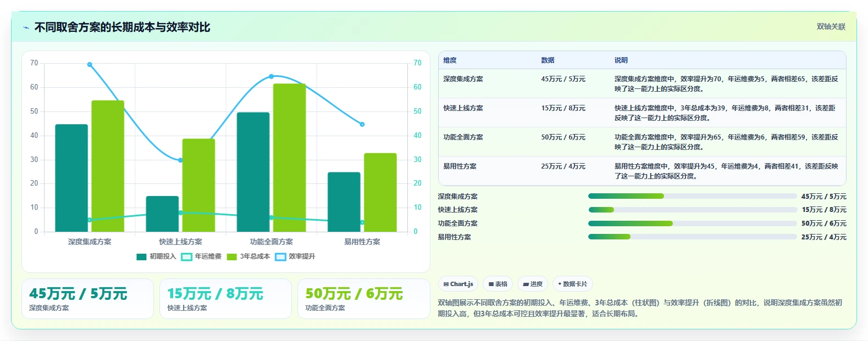This screenshot has width=868, height=341.
Task: Click table cell 25万元 / 4万元
Action: click(563, 166)
